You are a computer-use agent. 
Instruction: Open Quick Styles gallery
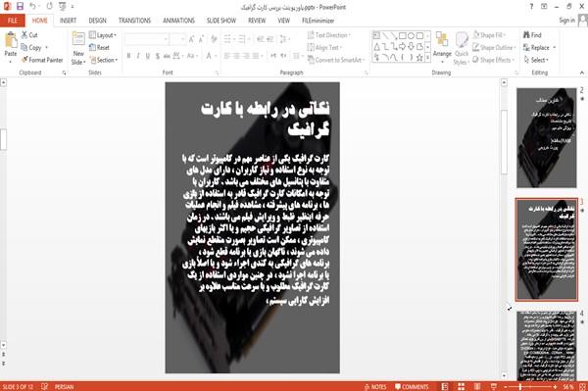click(462, 49)
